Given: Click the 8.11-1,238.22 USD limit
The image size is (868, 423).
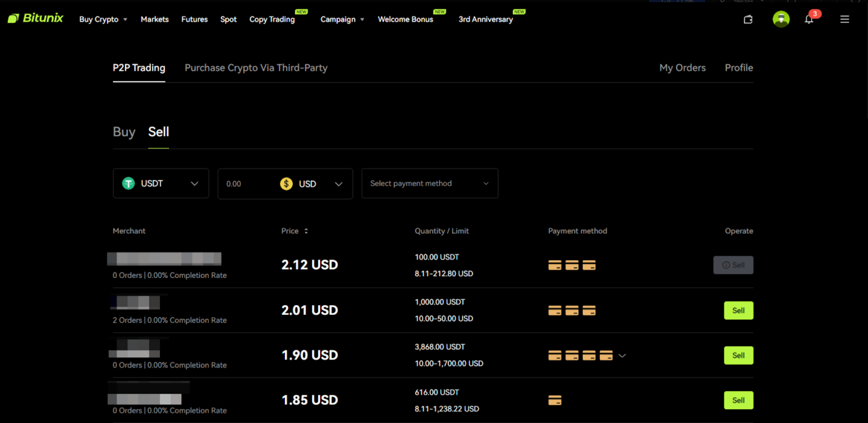Looking at the screenshot, I should pos(447,409).
